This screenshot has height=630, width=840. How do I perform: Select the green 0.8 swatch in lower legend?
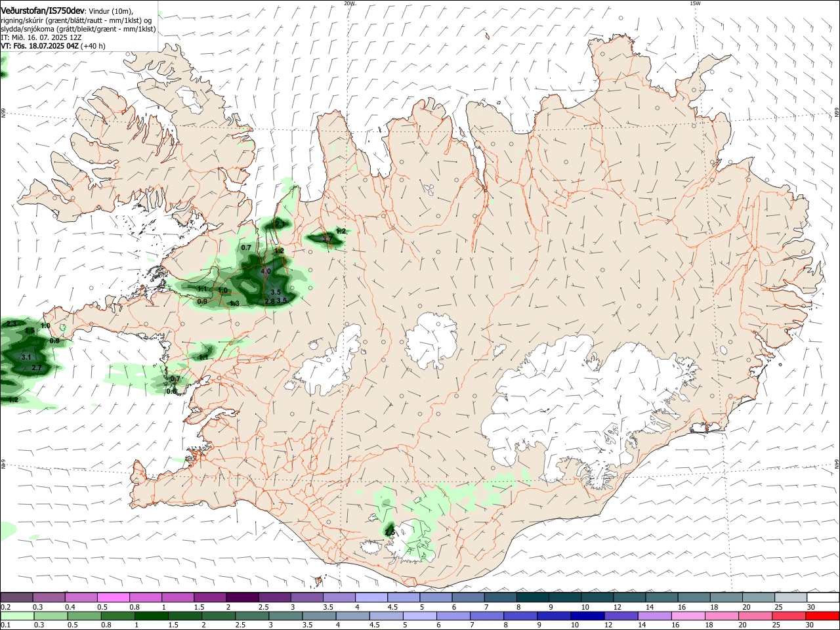(118, 616)
